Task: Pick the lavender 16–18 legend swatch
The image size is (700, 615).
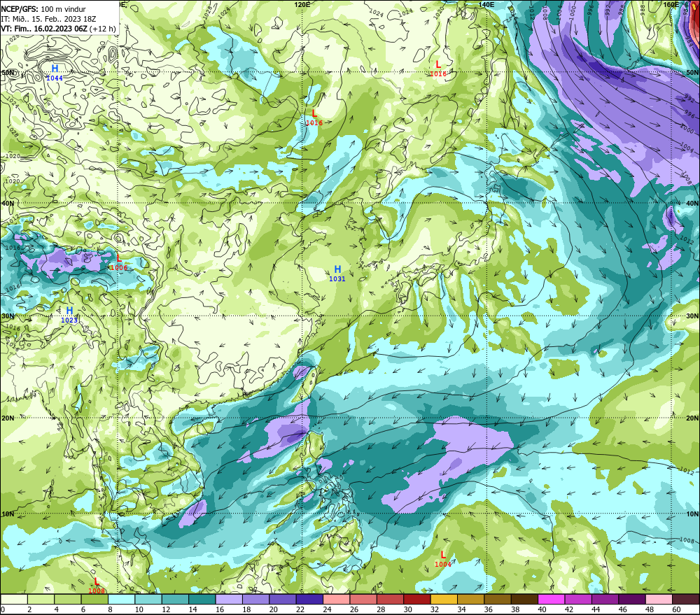Action: click(229, 599)
